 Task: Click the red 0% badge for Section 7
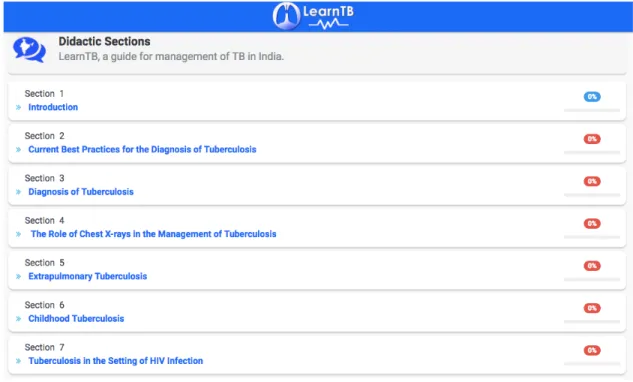coord(592,351)
